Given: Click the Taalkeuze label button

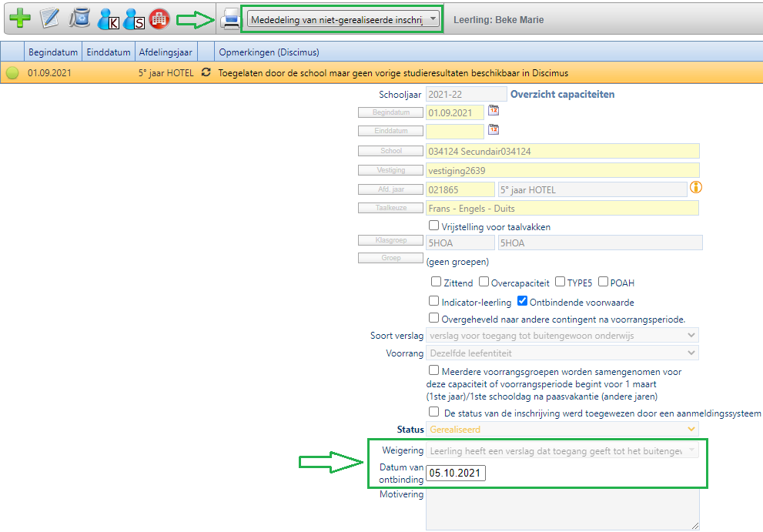Looking at the screenshot, I should click(391, 208).
